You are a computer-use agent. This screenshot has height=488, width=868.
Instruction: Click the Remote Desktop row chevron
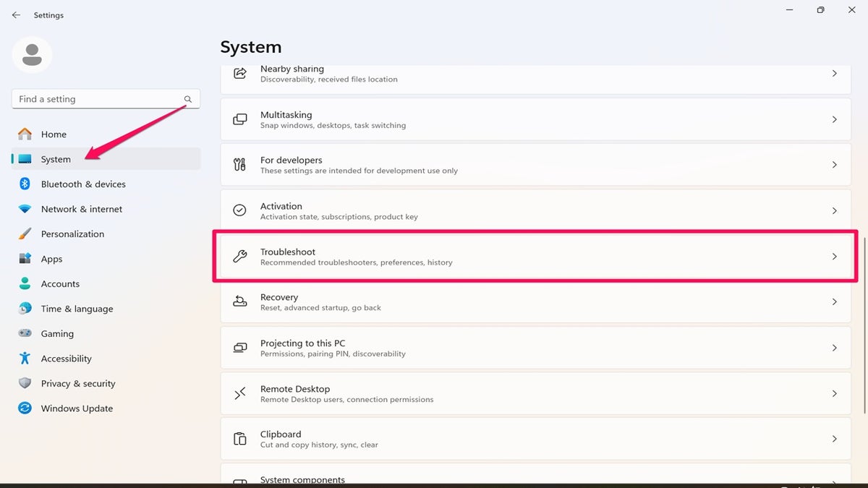tap(834, 393)
